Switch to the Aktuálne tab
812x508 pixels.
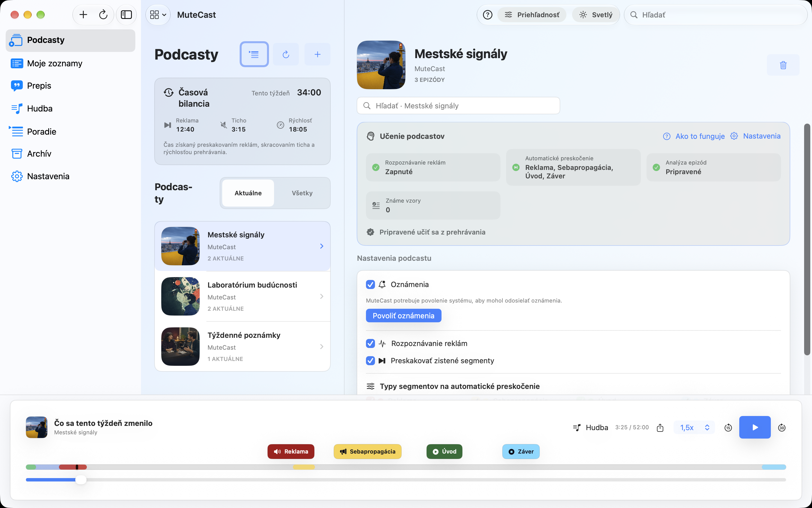pos(248,193)
